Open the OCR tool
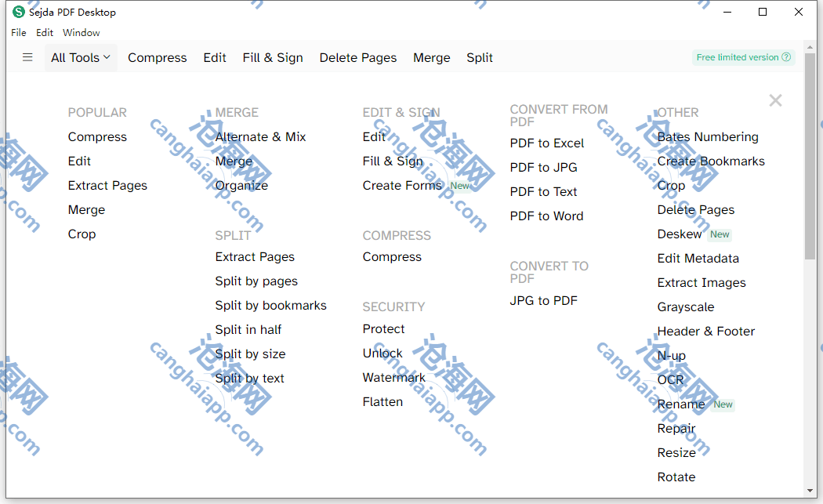The height and width of the screenshot is (504, 823). (670, 380)
